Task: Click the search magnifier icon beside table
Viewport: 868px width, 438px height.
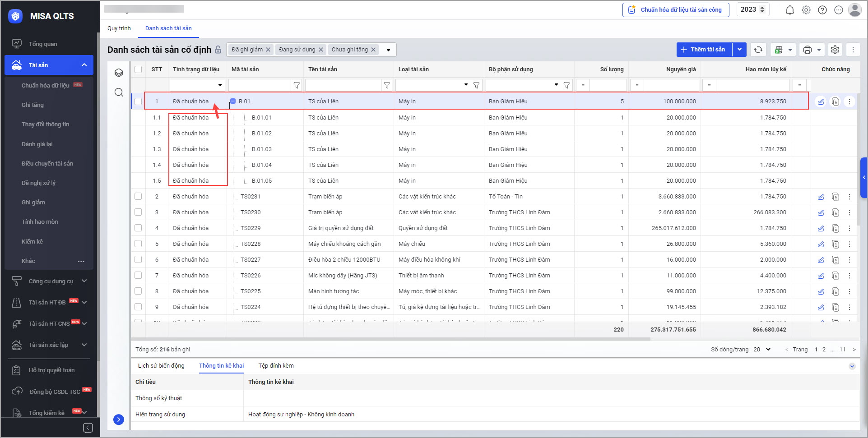Action: click(119, 92)
